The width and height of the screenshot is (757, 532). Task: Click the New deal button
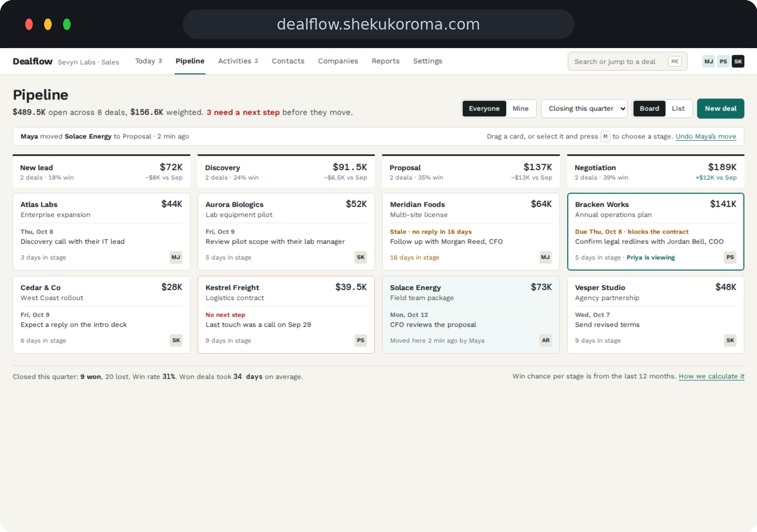[720, 108]
